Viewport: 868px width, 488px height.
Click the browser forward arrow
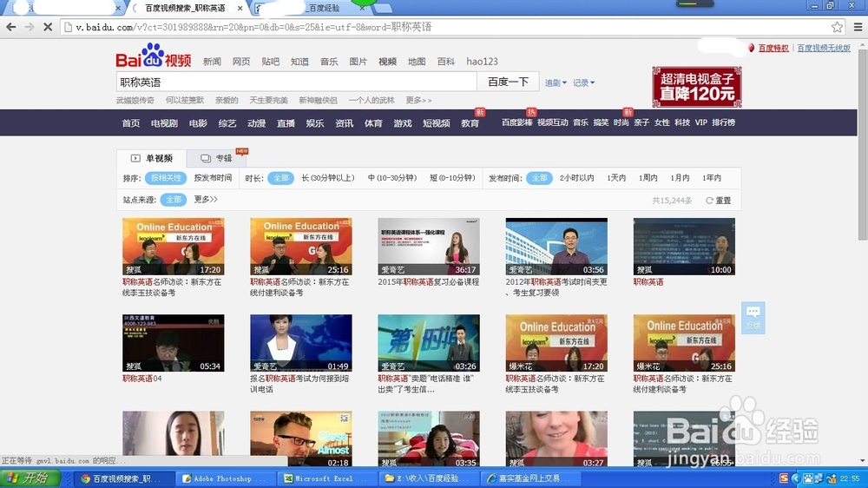point(30,27)
